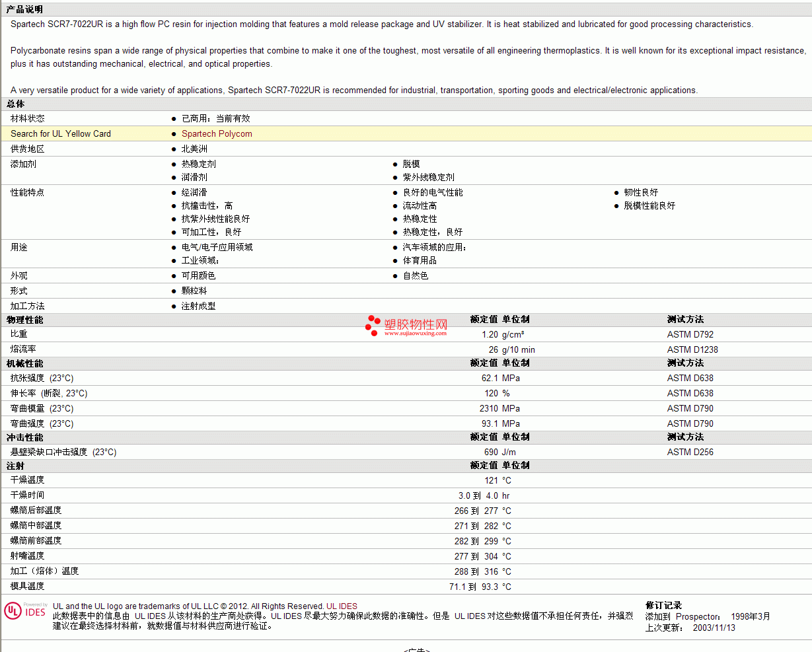Click the 注射 section header

[x=15, y=466]
